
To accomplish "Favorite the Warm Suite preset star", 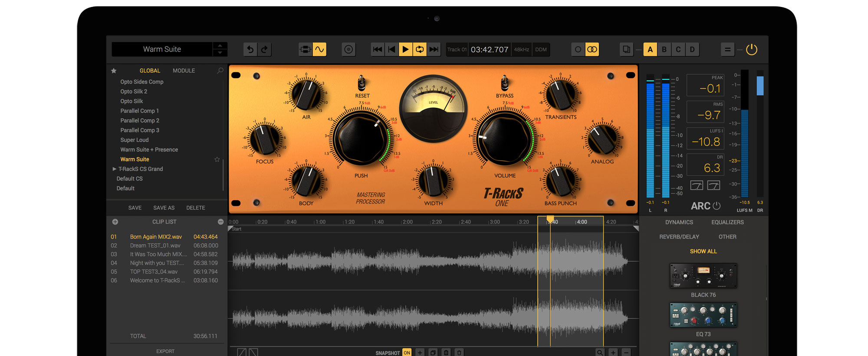I will (217, 159).
